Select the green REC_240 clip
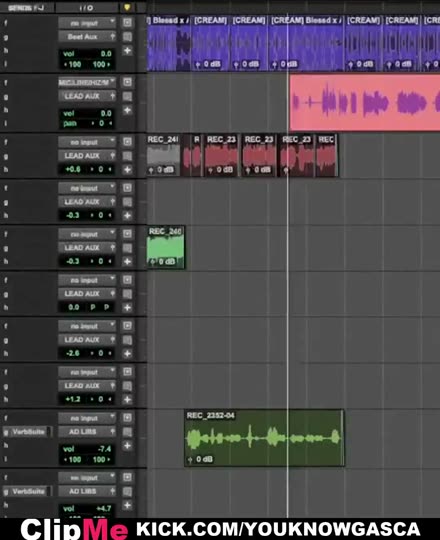Image resolution: width=440 pixels, height=540 pixels. (166, 247)
